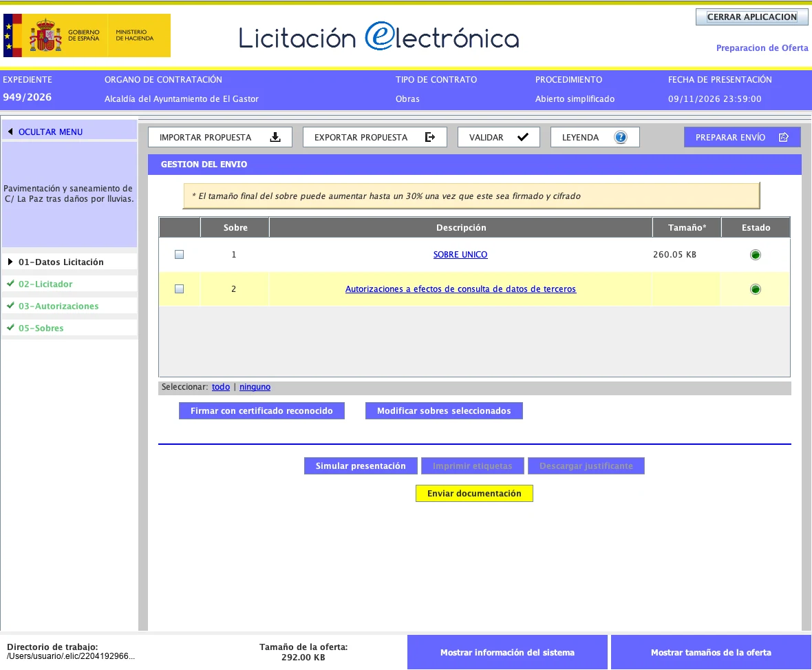Click the import download arrow icon
This screenshot has height=670, width=812.
point(275,137)
